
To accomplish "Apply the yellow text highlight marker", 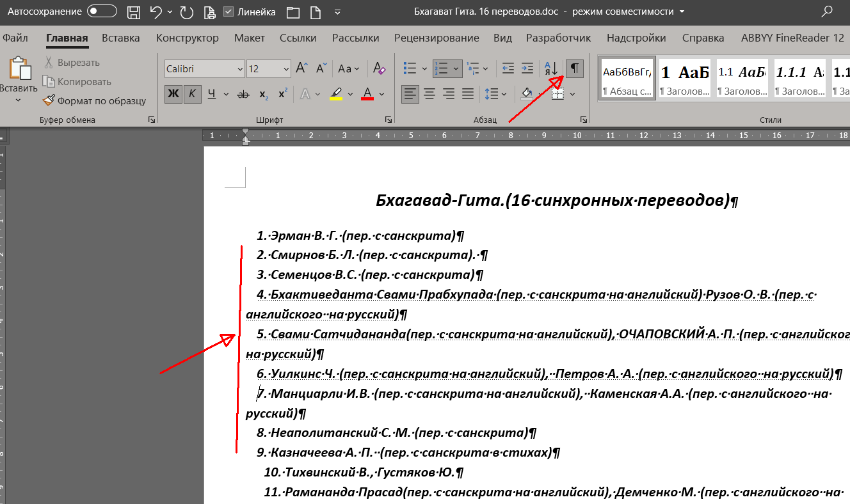I will click(x=336, y=94).
